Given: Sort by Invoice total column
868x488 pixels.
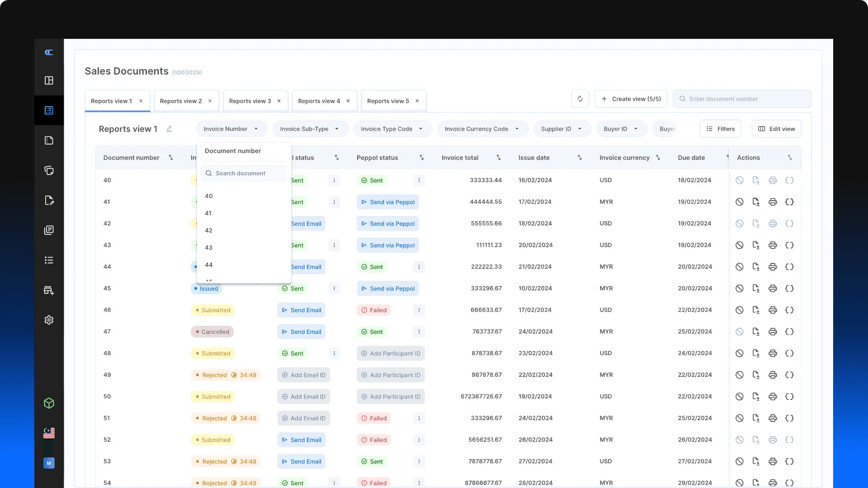Looking at the screenshot, I should [x=498, y=158].
